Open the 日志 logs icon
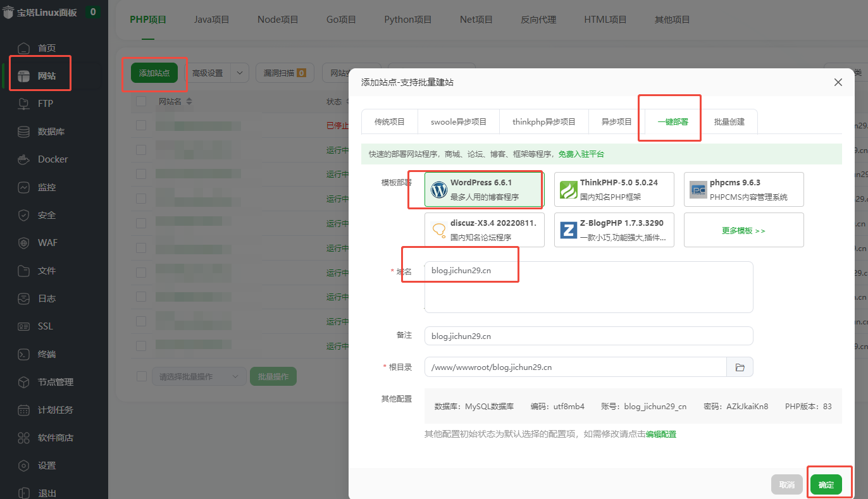Screen dimensions: 868x499 [x=23, y=299]
